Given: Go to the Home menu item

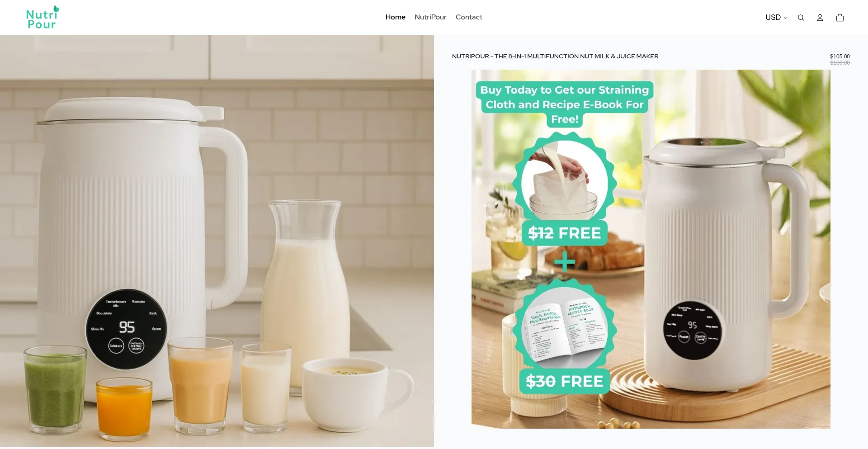Looking at the screenshot, I should [x=395, y=17].
